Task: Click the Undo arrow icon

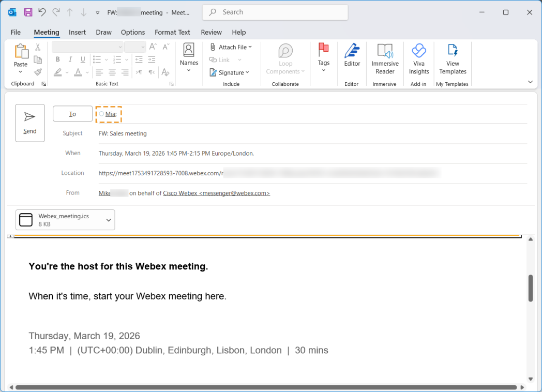Action: tap(42, 12)
